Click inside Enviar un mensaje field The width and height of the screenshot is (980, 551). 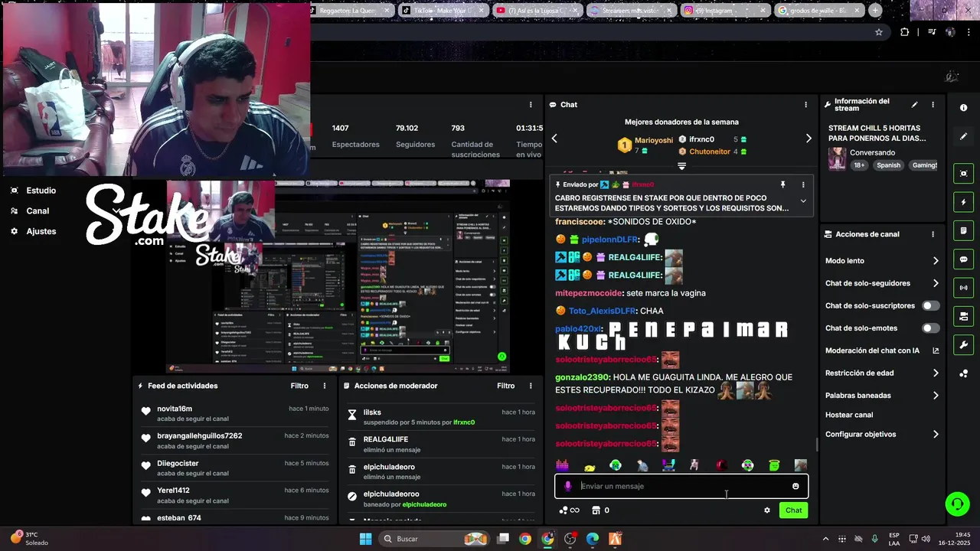(x=681, y=486)
